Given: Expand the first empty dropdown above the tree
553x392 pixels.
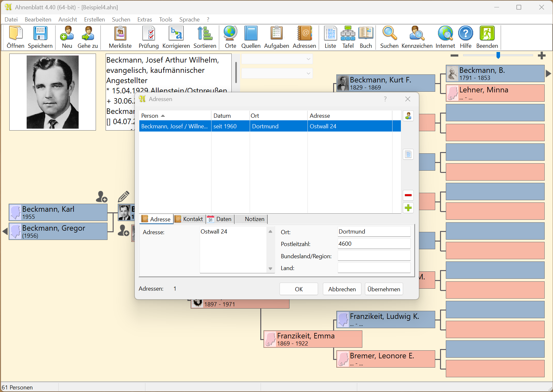Looking at the screenshot, I should 308,59.
